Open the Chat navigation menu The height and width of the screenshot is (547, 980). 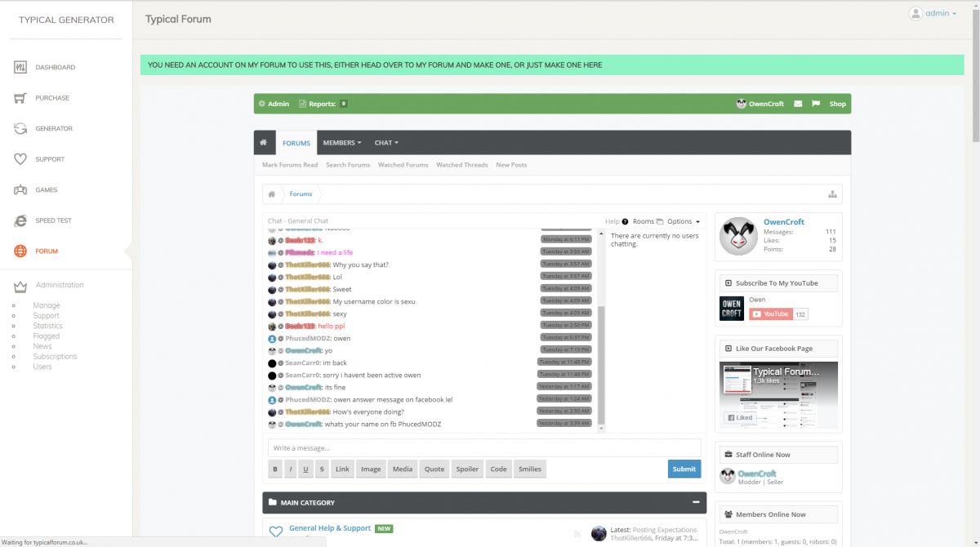point(386,143)
